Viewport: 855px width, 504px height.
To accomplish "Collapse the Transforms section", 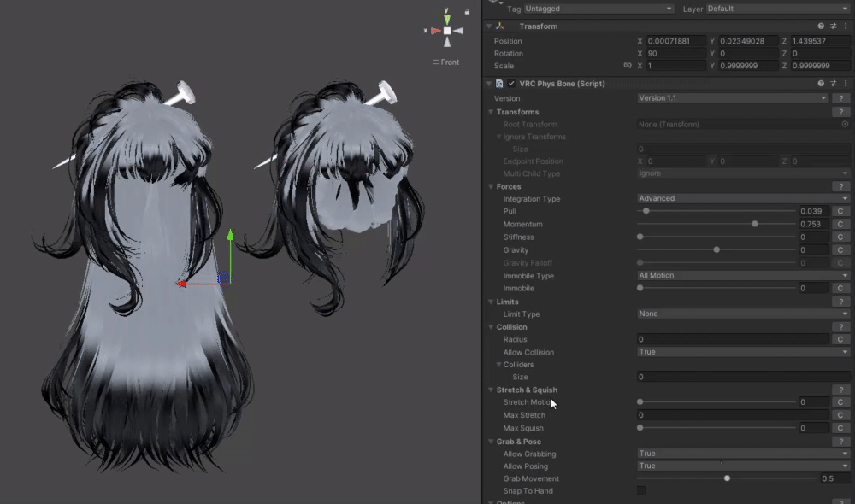I will (491, 112).
